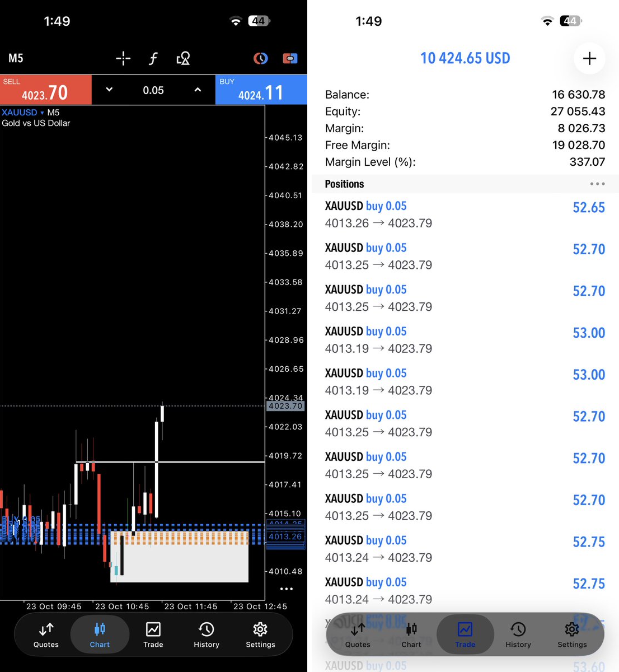Select the gray rectangle object on the chart
619x672 pixels.
click(179, 557)
